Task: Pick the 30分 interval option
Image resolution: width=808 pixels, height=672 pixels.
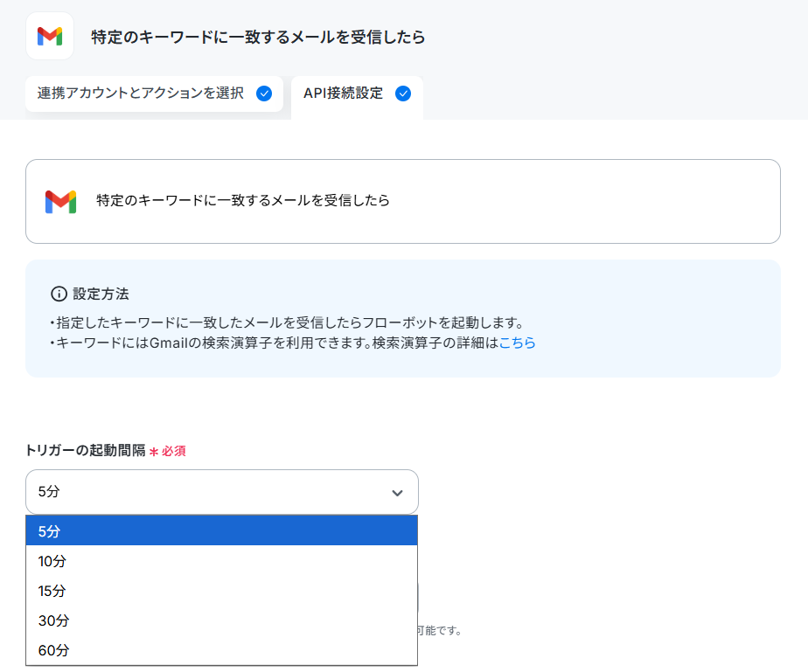Action: [221, 620]
